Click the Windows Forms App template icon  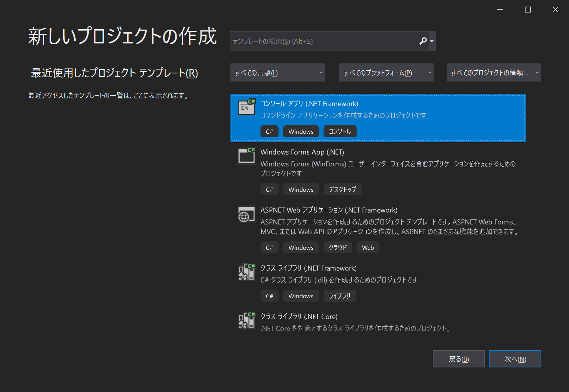(246, 156)
